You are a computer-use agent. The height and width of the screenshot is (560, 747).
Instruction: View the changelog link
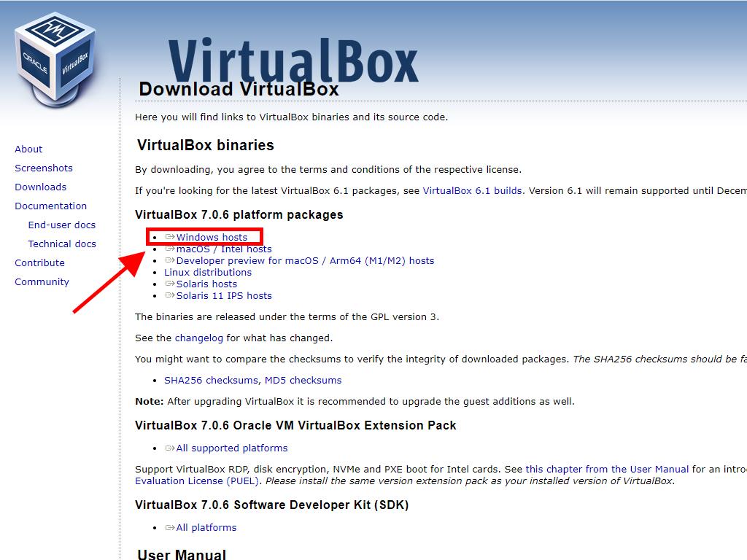click(199, 338)
